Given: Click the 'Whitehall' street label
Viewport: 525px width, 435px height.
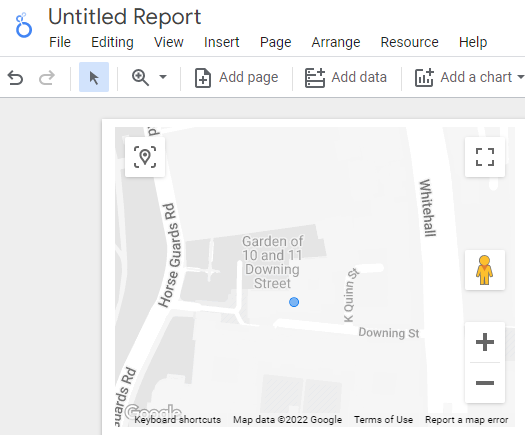Looking at the screenshot, I should point(428,208).
